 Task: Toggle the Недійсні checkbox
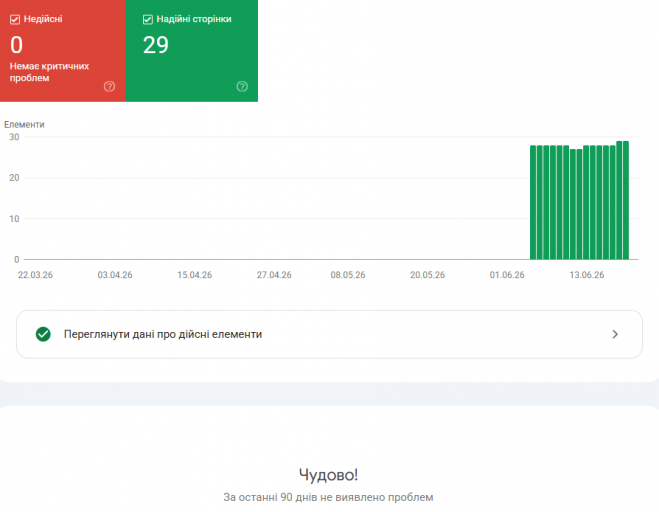(15, 19)
